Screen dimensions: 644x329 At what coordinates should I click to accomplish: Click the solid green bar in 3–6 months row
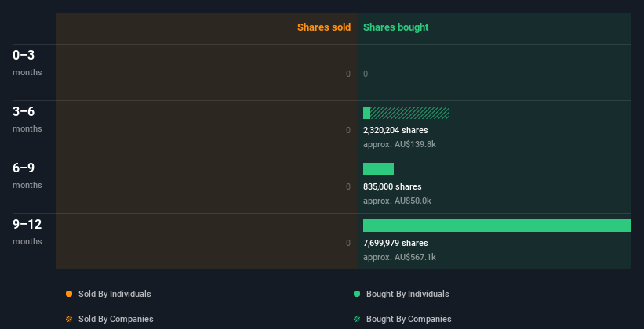[367, 113]
